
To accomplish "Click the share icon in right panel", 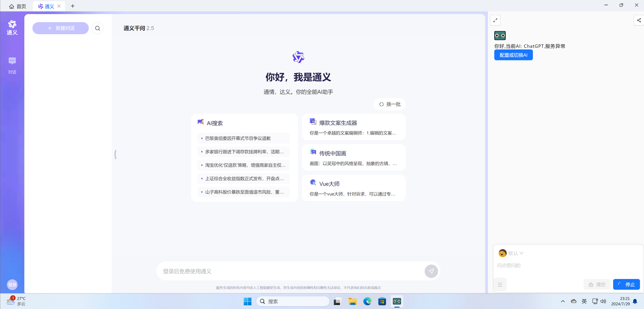I will coord(638,20).
